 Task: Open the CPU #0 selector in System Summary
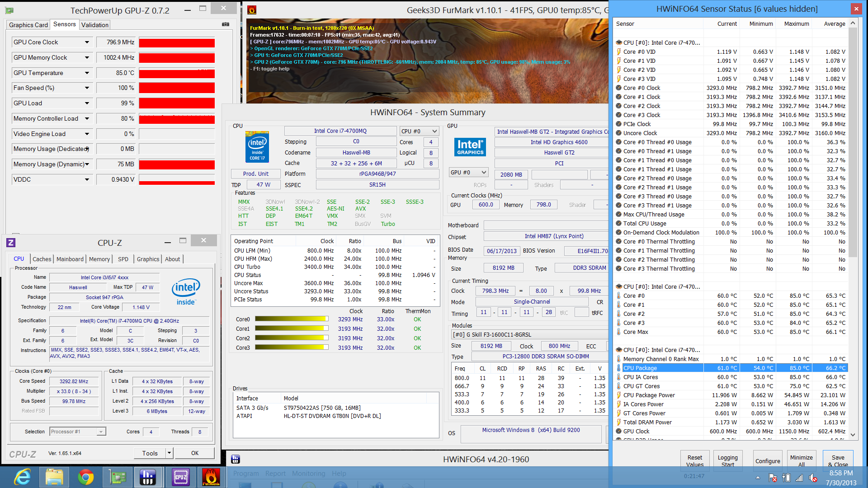click(x=420, y=131)
